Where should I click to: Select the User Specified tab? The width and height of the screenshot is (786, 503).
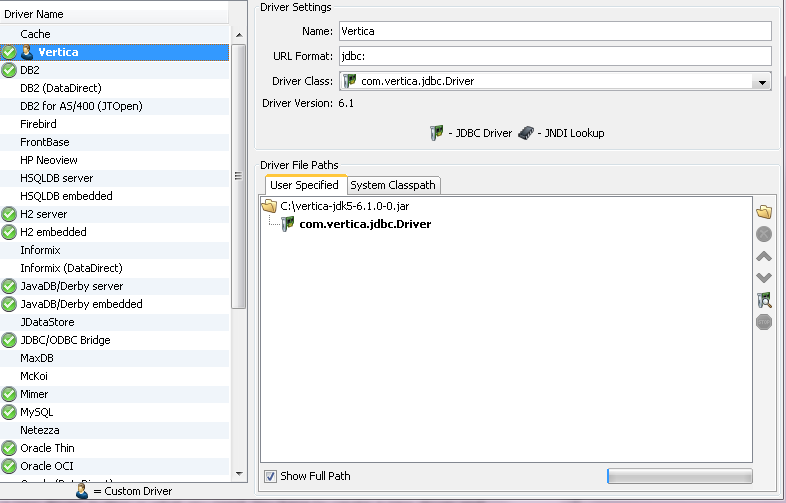point(304,185)
